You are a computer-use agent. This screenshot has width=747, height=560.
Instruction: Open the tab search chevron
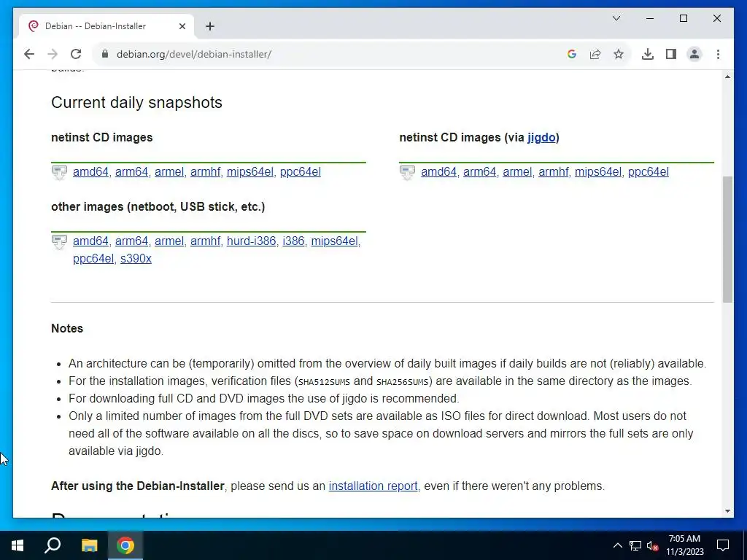point(616,18)
